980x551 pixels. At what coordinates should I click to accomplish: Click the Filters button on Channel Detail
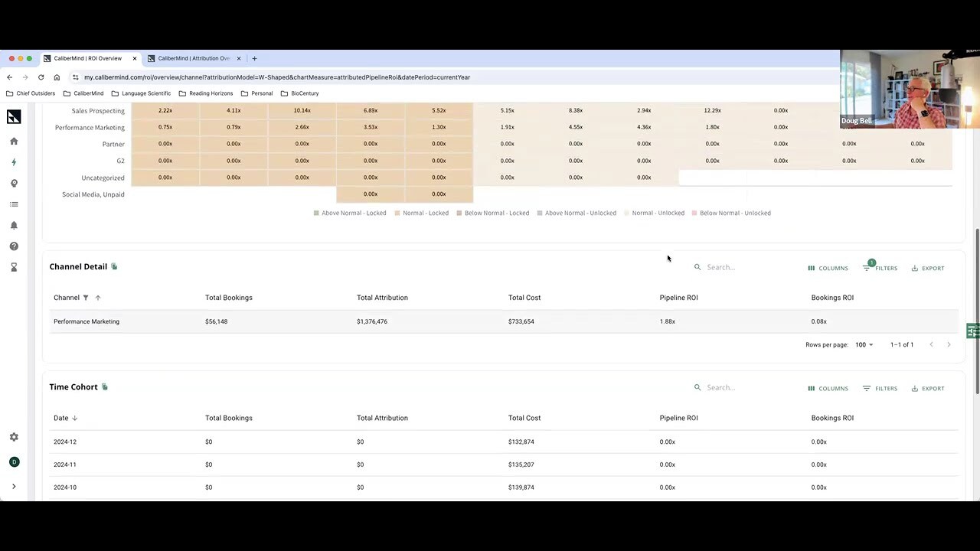(880, 268)
